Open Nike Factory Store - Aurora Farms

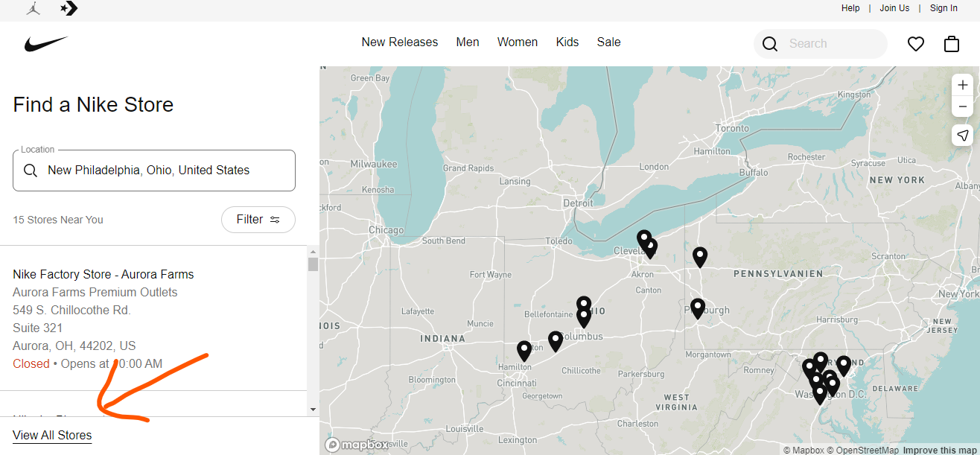[103, 275]
